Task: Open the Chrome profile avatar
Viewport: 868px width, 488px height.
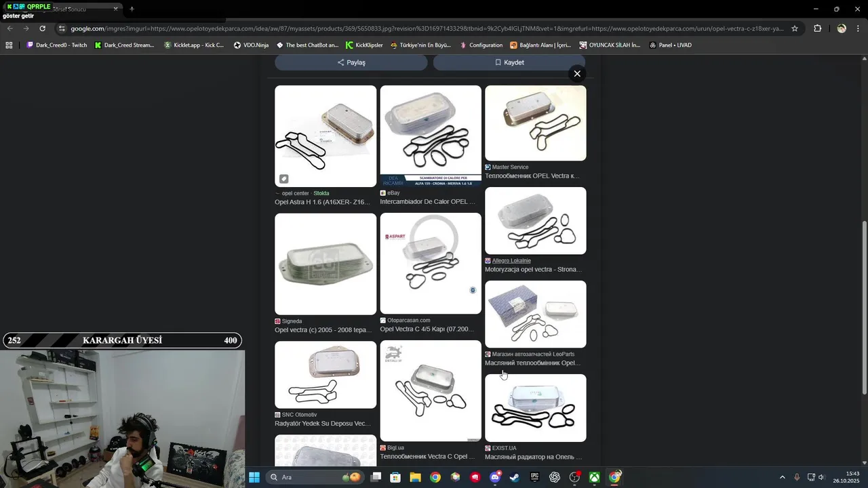Action: (842, 28)
